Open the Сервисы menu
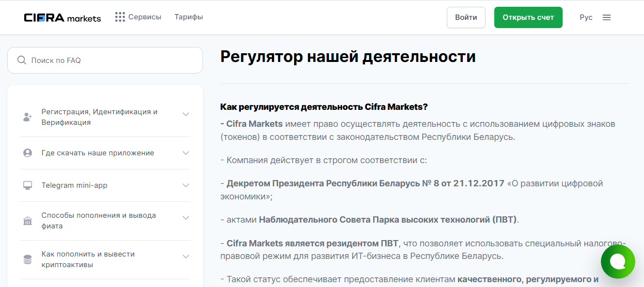The width and height of the screenshot is (644, 287). pyautogui.click(x=144, y=16)
